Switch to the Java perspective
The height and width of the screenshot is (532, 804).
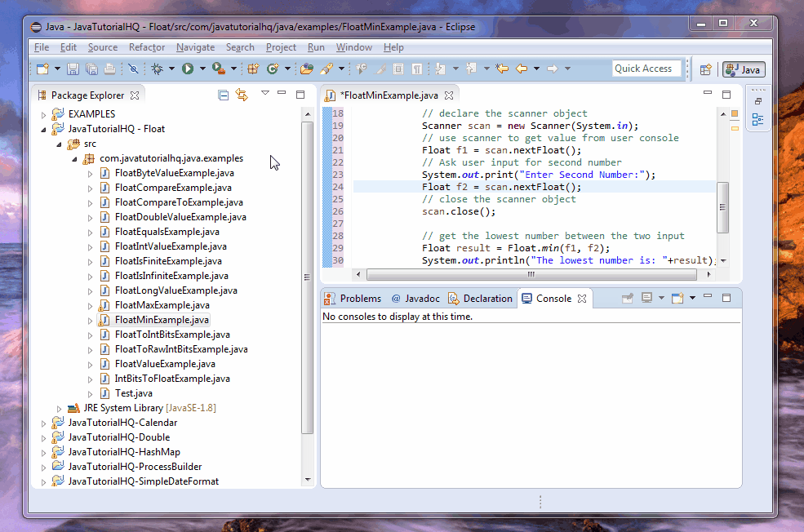pos(743,69)
